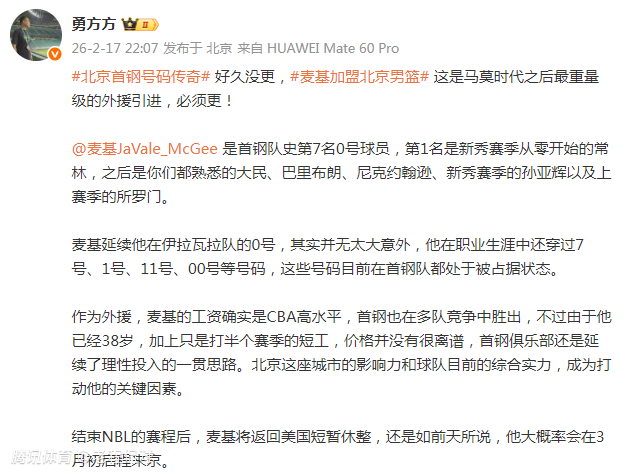Open the #北京首钢号码传奇# hashtag topic
Screen dimensions: 629x474
(141, 76)
